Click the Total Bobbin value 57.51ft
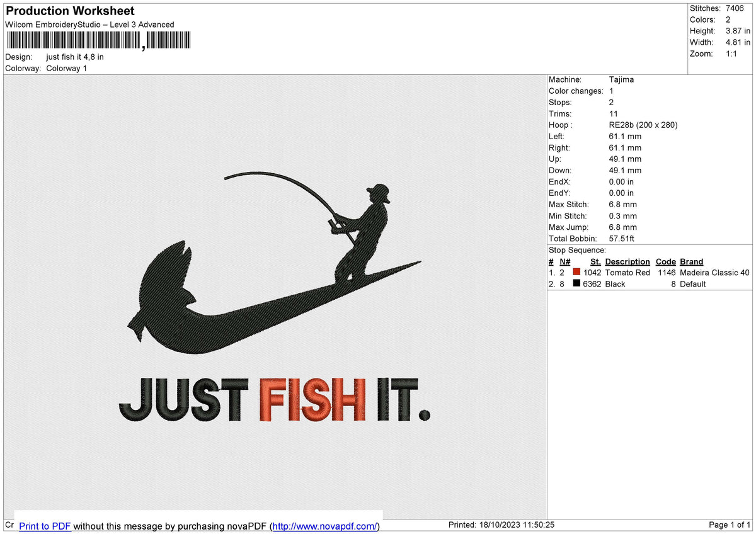 coord(622,239)
